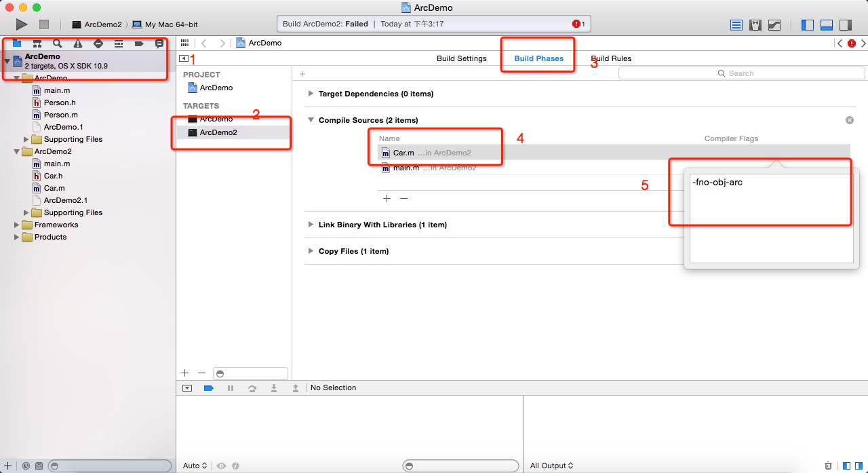Add a source file with the Compile Sources plus

point(387,199)
